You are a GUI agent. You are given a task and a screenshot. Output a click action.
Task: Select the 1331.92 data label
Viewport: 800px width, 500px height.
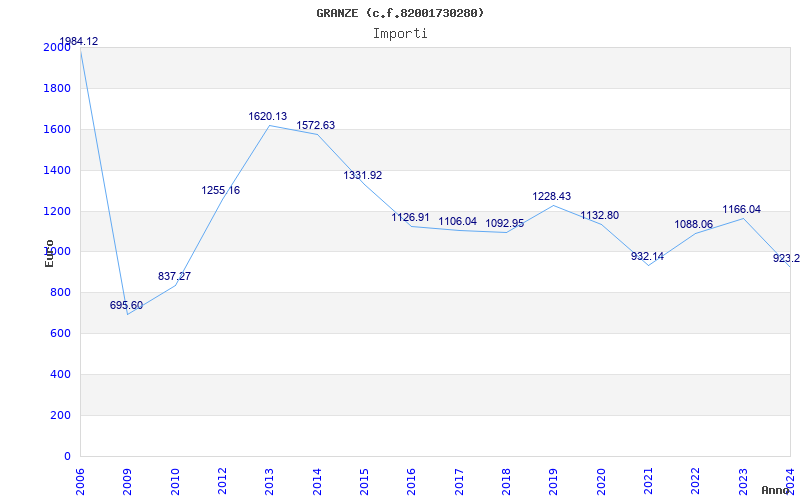[x=363, y=176]
